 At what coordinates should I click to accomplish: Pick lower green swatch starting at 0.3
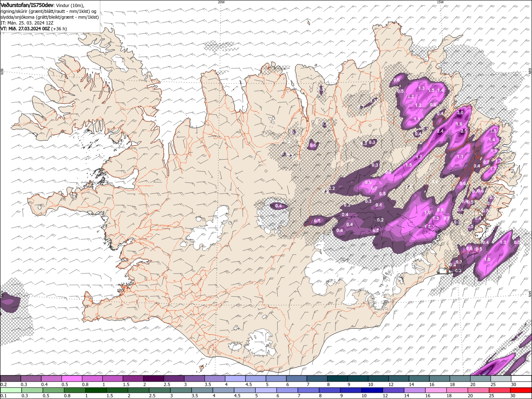click(32, 390)
